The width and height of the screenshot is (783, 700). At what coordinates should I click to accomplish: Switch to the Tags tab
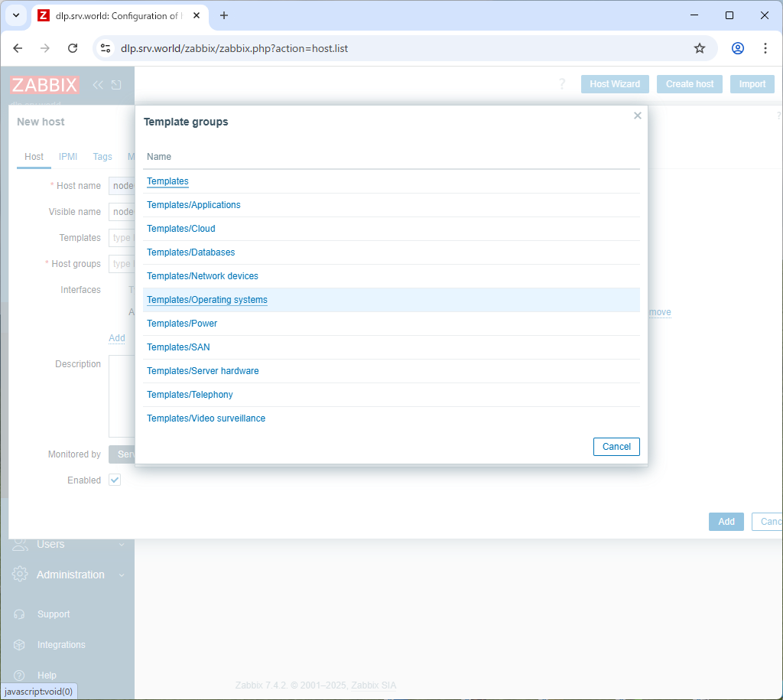[102, 156]
